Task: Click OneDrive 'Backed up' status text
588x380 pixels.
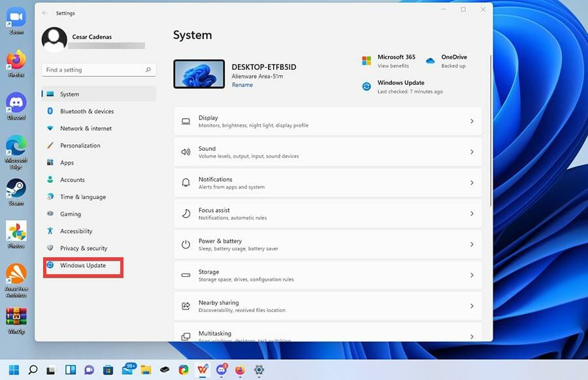Action: (x=453, y=66)
